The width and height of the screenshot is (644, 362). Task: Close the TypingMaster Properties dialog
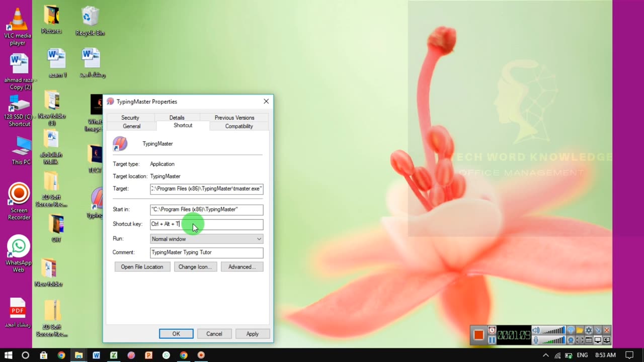pyautogui.click(x=266, y=102)
